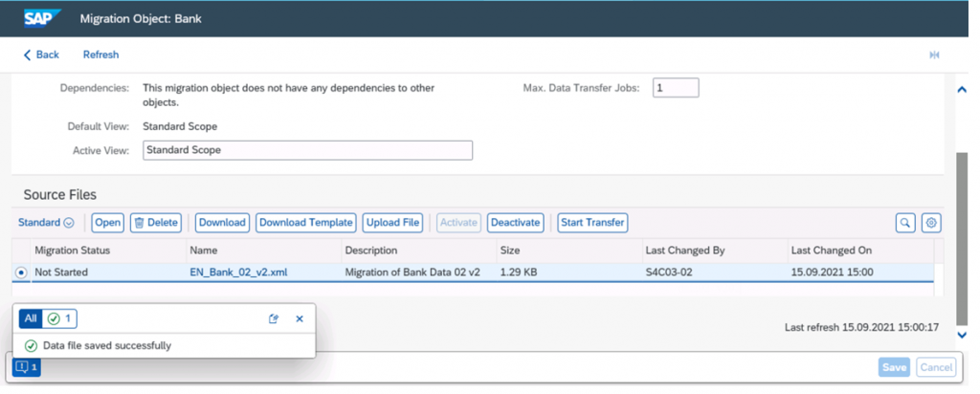Click the SAP logo
This screenshot has width=980, height=394.
tap(43, 19)
